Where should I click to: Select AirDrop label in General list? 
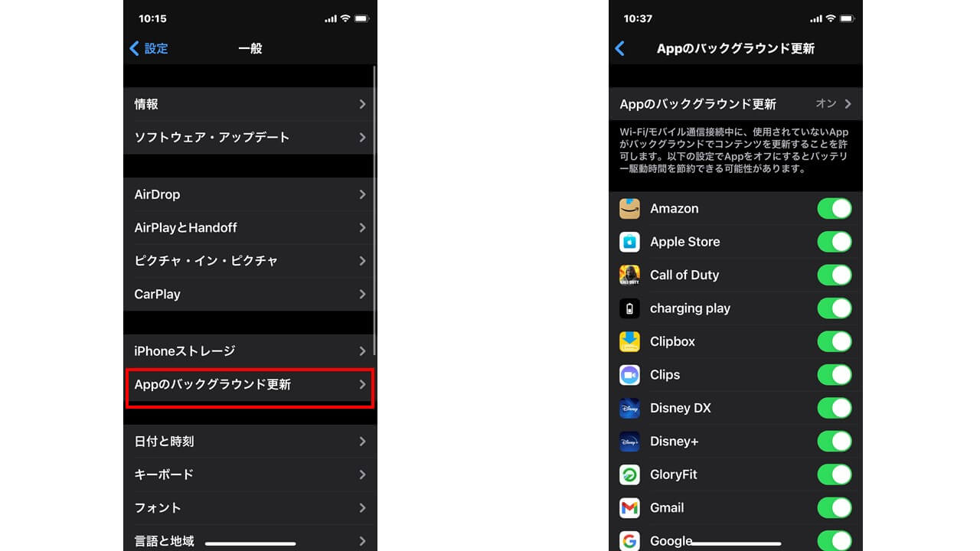(157, 194)
